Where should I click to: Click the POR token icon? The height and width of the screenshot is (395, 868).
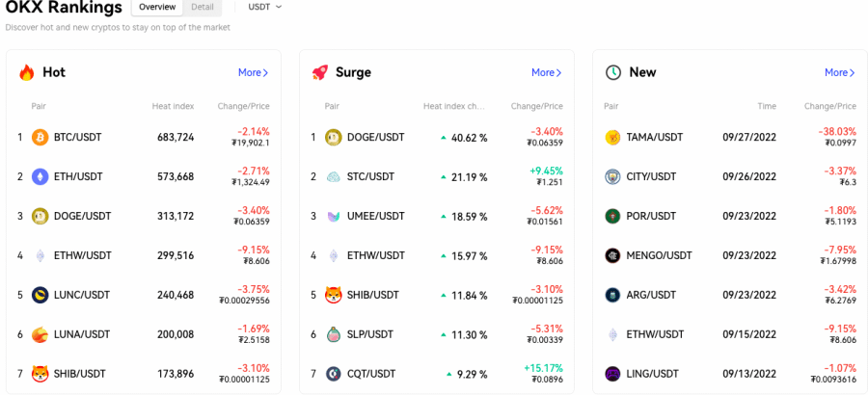coord(612,216)
